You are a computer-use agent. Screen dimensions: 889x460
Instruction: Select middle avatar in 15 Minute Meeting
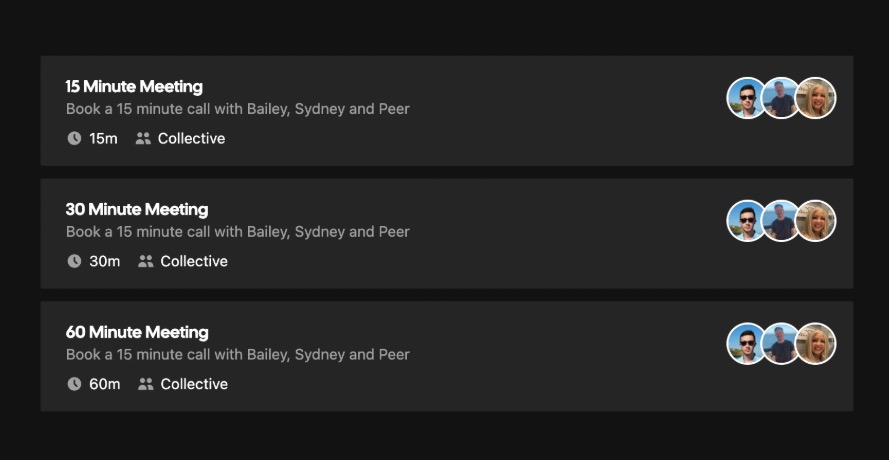[x=781, y=98]
